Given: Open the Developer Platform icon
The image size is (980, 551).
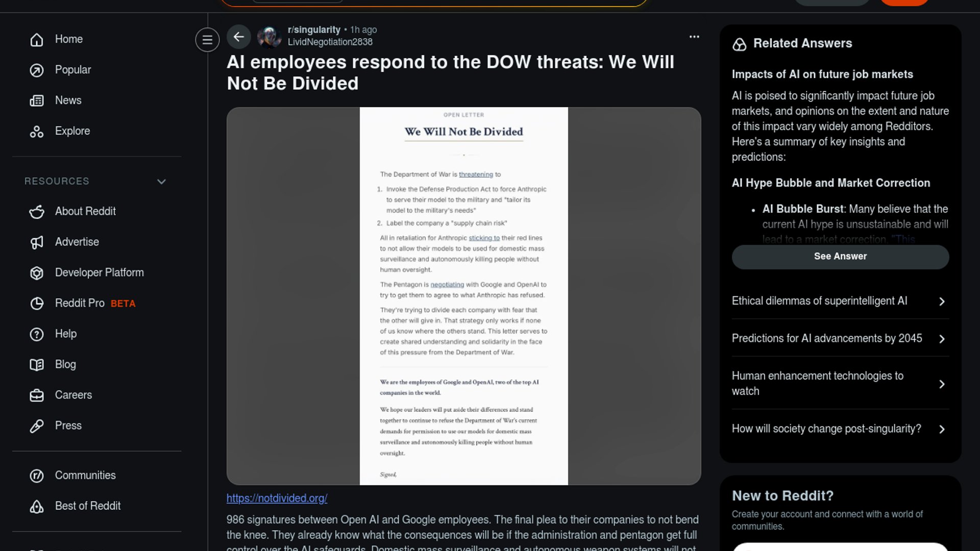Looking at the screenshot, I should point(37,273).
